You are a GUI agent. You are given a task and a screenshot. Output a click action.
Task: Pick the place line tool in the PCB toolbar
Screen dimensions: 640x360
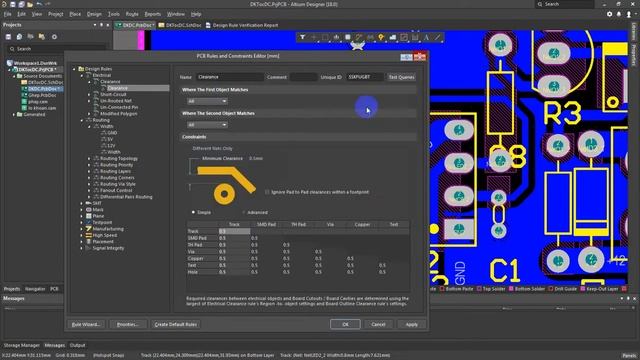tap(438, 37)
